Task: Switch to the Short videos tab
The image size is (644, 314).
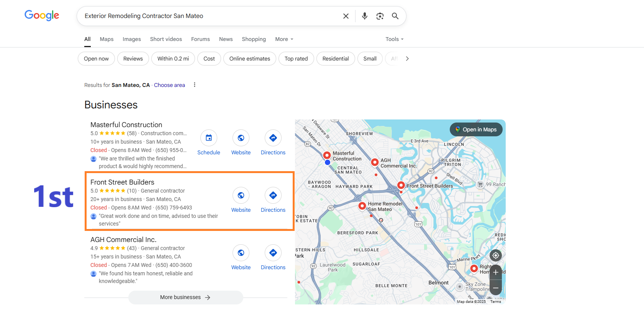Action: (x=166, y=39)
